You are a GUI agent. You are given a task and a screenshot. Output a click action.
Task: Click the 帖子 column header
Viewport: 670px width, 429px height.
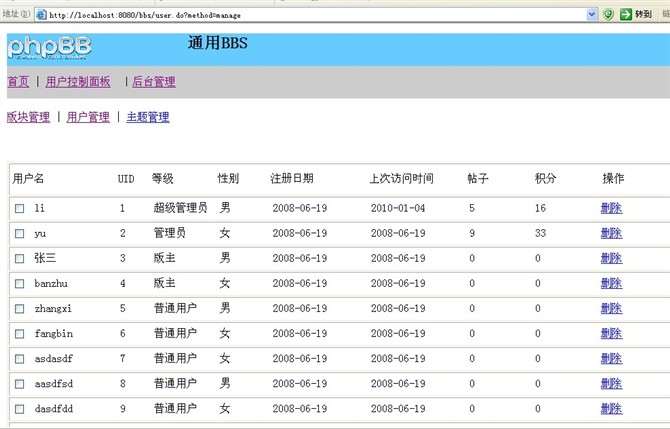478,179
